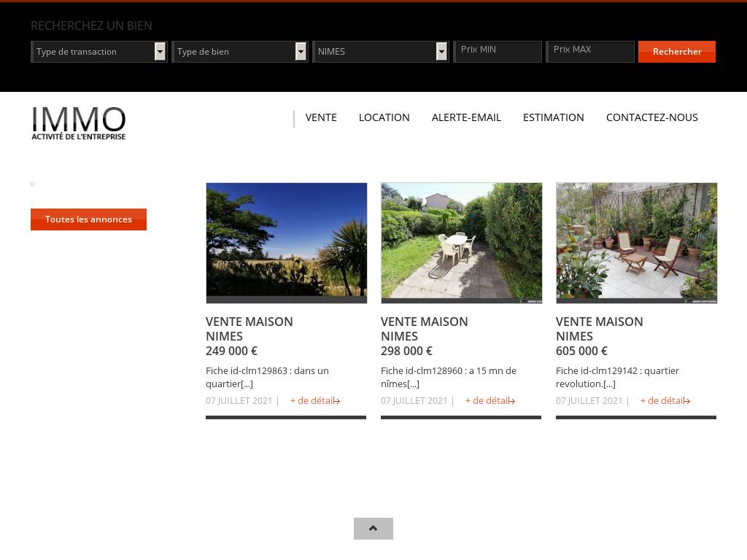Open the 298 000 € garden photo
Image resolution: width=747 pixels, height=560 pixels.
click(462, 243)
